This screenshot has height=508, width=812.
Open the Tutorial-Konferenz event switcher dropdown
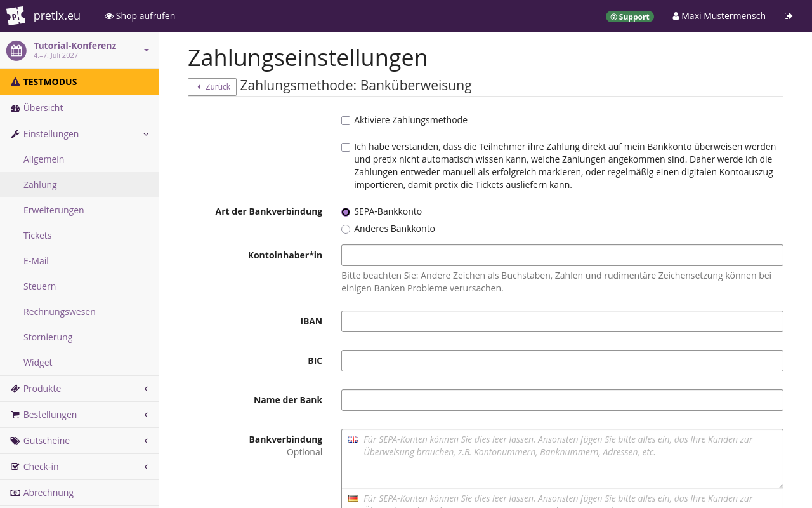click(x=147, y=50)
